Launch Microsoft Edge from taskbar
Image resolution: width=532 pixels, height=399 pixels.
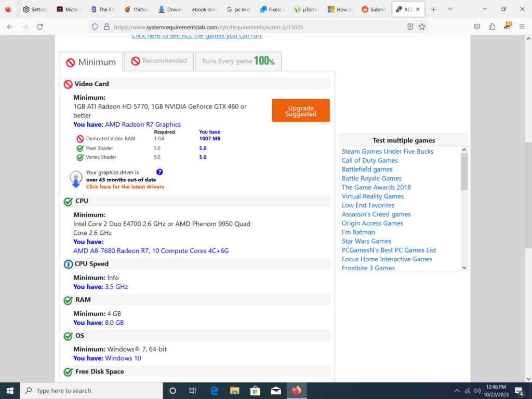(214, 391)
